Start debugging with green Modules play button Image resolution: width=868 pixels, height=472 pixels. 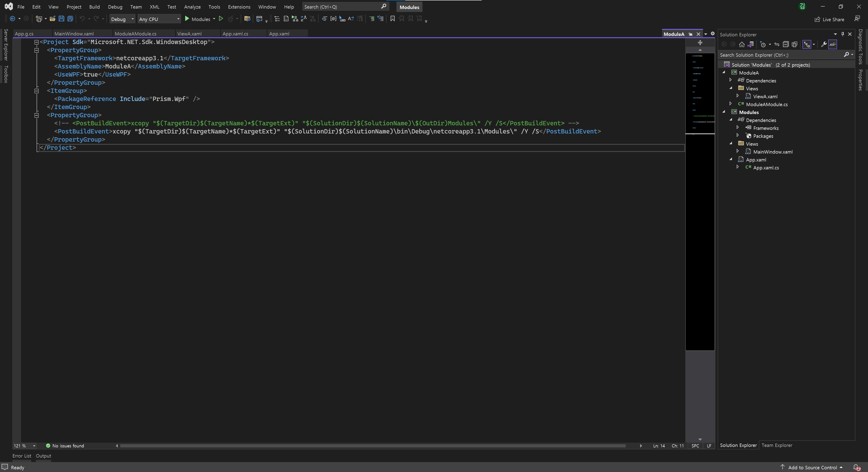(x=187, y=19)
